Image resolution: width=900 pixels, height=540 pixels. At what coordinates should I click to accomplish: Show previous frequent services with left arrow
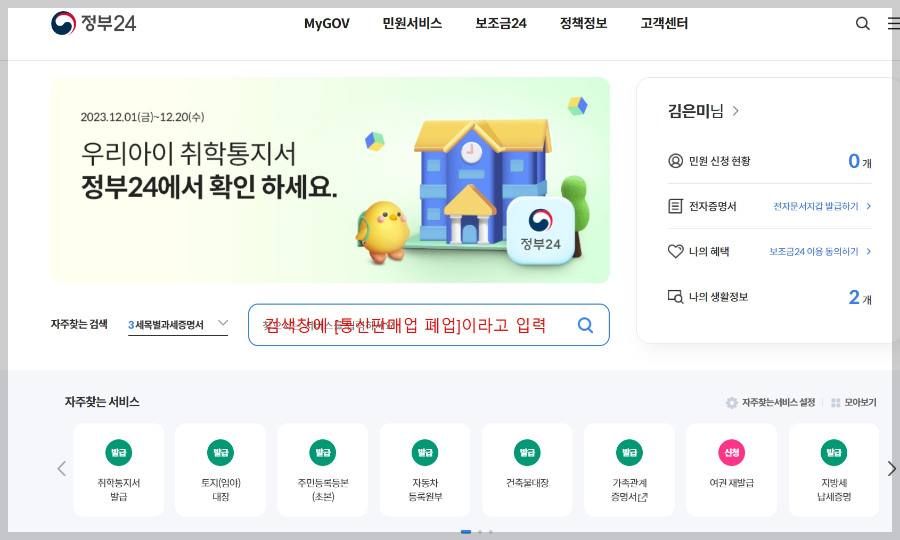coord(61,468)
